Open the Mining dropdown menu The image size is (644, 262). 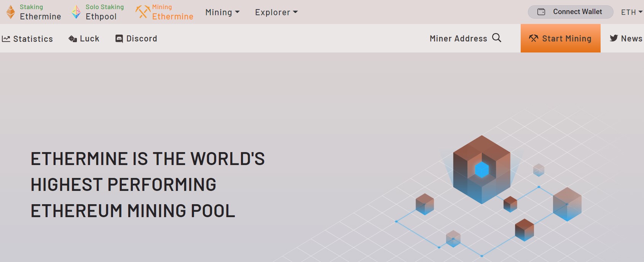(222, 12)
